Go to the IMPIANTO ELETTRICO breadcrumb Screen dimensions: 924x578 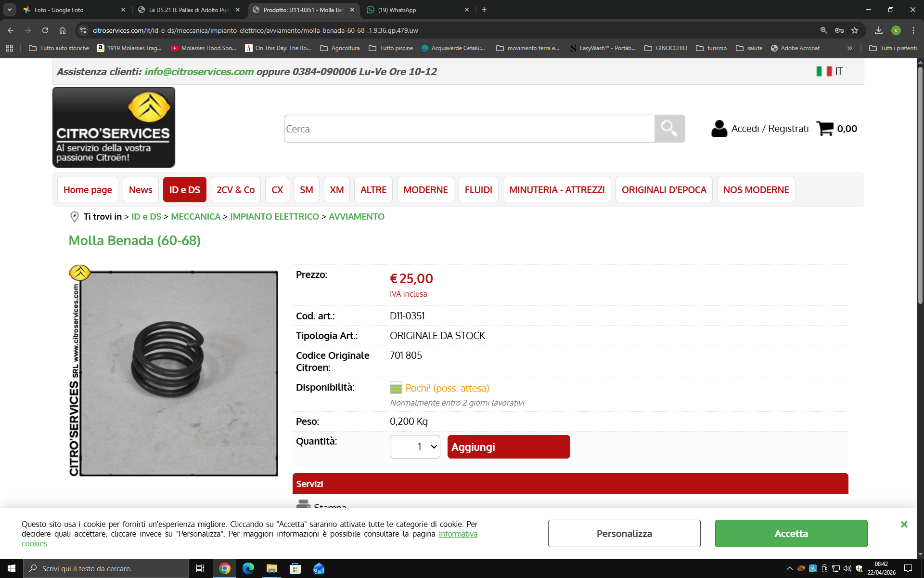274,217
